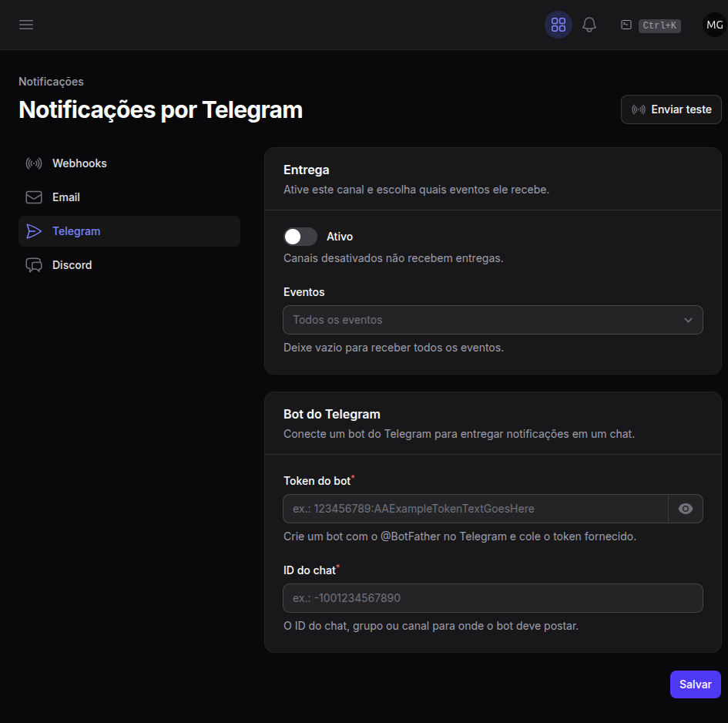The image size is (728, 723).
Task: Click the 'Notificações por Telegram' page title
Action: click(161, 110)
